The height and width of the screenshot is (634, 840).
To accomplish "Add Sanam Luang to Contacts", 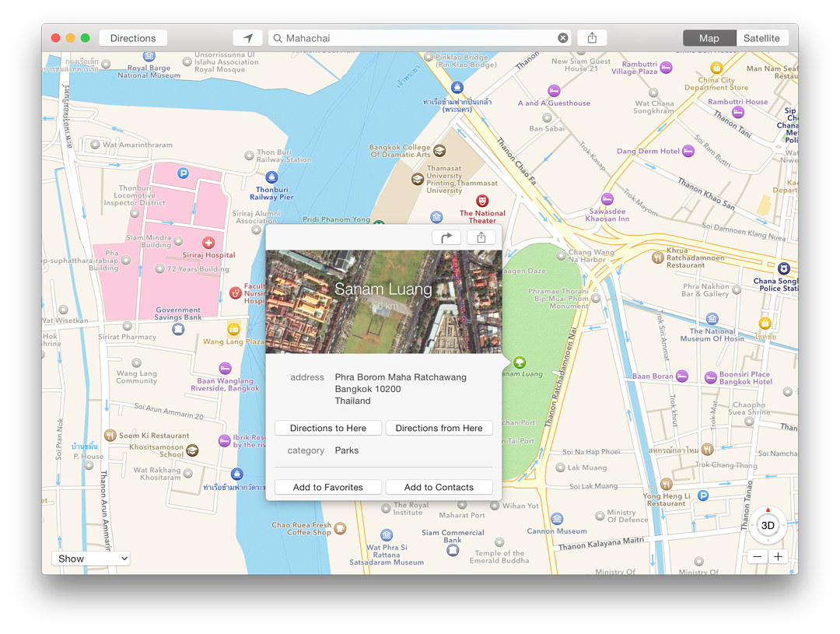I will tap(439, 487).
